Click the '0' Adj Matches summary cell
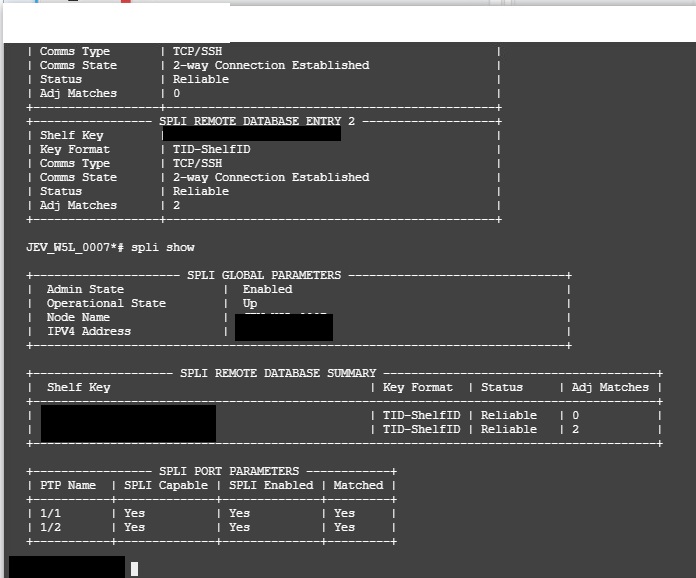The height and width of the screenshot is (578, 696). point(575,415)
